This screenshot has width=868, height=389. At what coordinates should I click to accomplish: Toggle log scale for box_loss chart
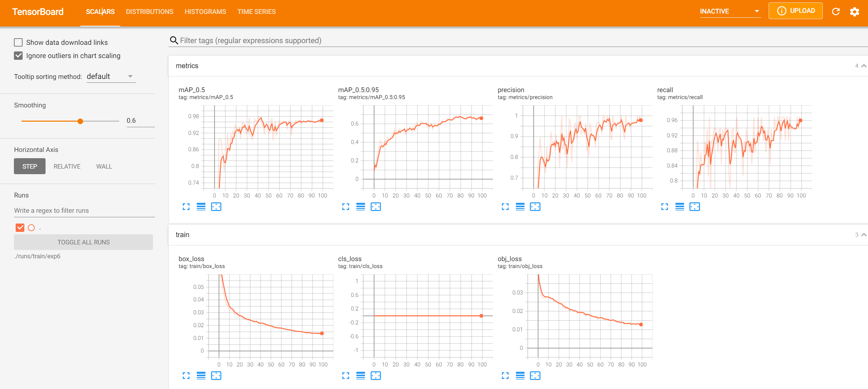click(x=201, y=376)
